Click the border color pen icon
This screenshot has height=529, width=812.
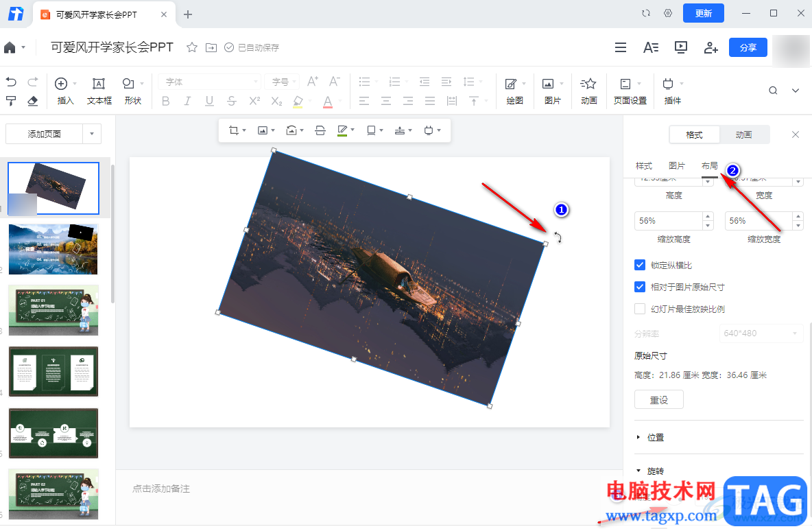[x=342, y=130]
